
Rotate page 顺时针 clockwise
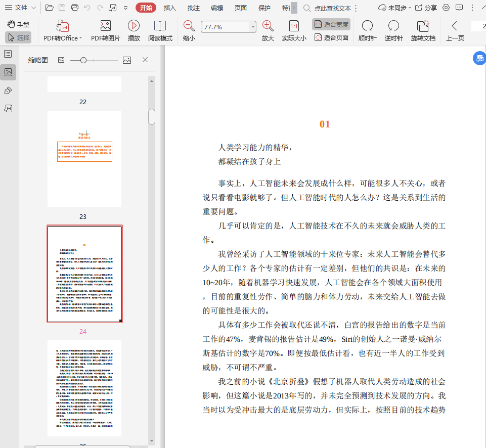pyautogui.click(x=367, y=26)
